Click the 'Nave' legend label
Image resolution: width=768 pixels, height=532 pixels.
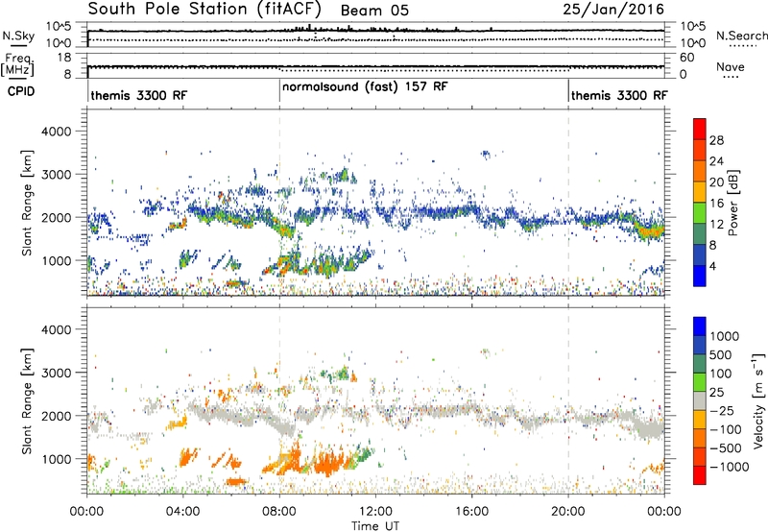pos(731,66)
